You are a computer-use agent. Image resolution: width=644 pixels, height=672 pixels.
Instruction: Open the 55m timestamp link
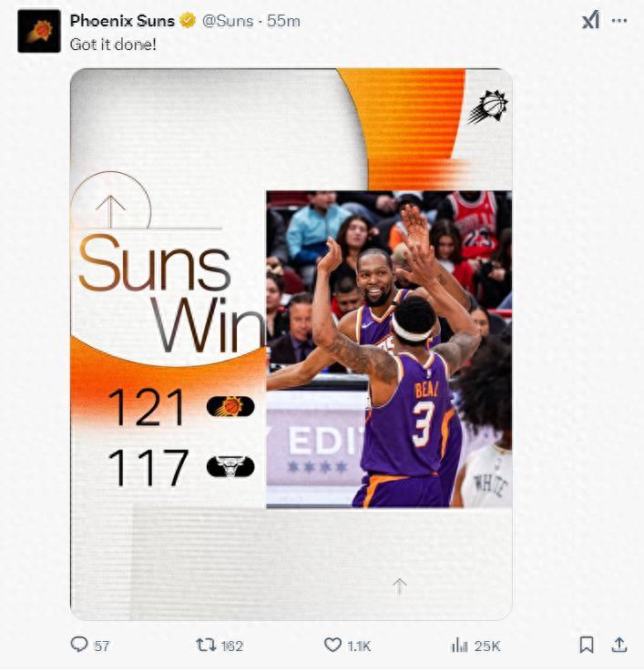point(283,21)
